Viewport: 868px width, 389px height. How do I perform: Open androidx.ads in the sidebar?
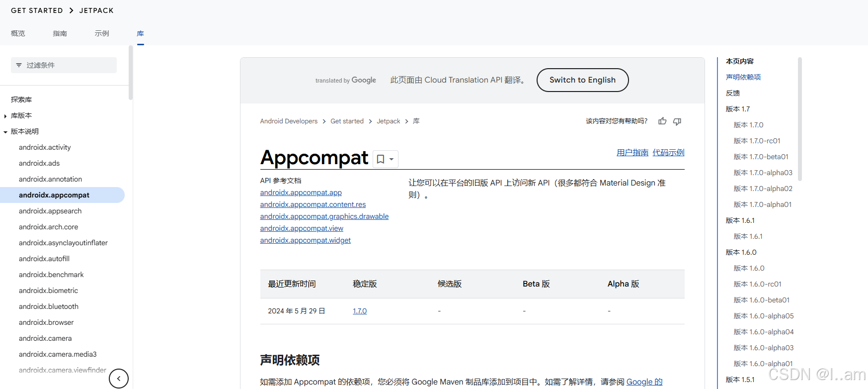pyautogui.click(x=39, y=163)
